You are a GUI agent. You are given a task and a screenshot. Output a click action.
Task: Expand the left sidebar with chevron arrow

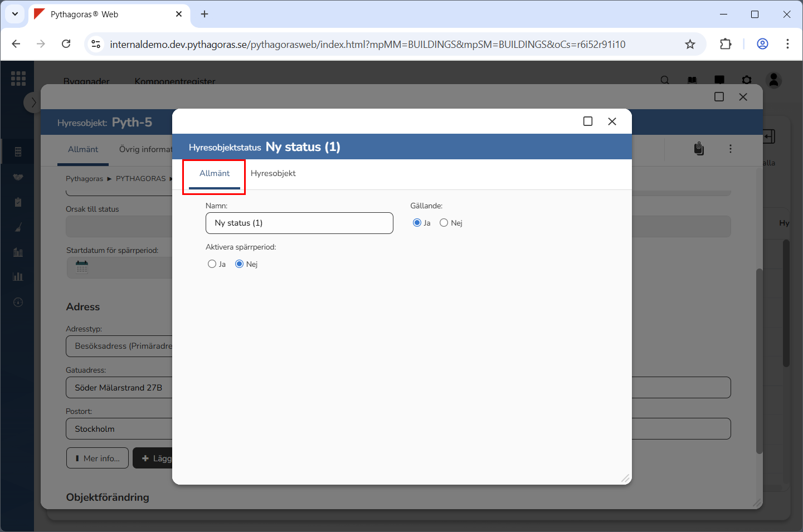[33, 103]
